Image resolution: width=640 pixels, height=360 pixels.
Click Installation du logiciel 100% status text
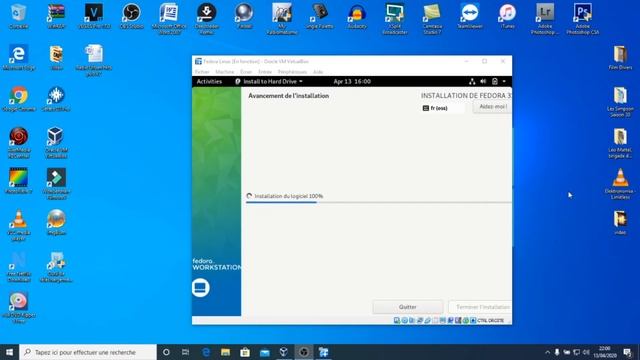click(289, 196)
